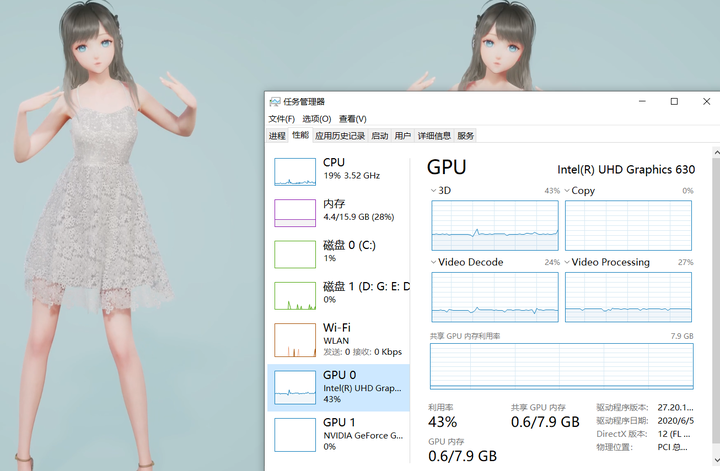This screenshot has height=471, width=720.
Task: Switch to the 应用历史记录 tab
Action: tap(340, 135)
